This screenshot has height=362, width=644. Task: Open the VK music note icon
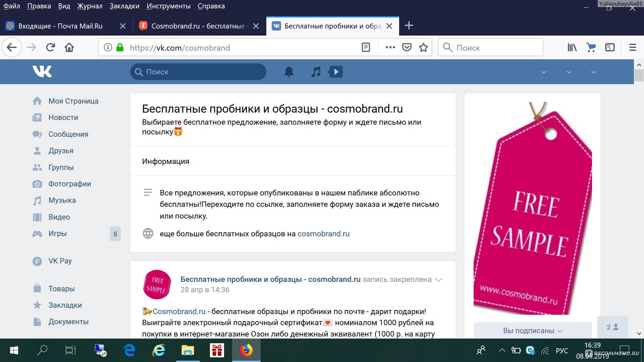pos(316,72)
